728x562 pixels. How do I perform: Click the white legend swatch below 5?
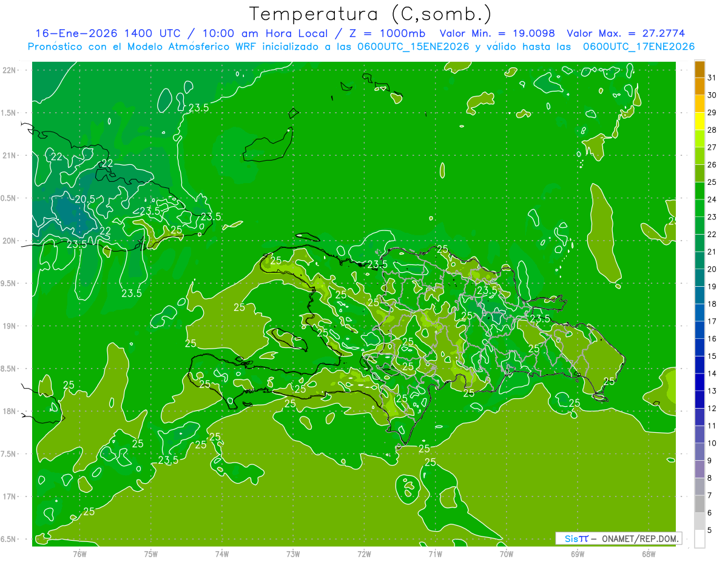(699, 539)
